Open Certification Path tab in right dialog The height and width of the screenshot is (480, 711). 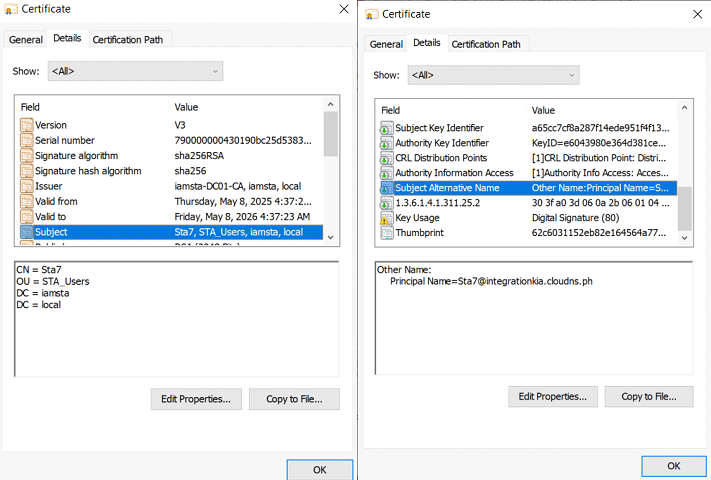486,44
